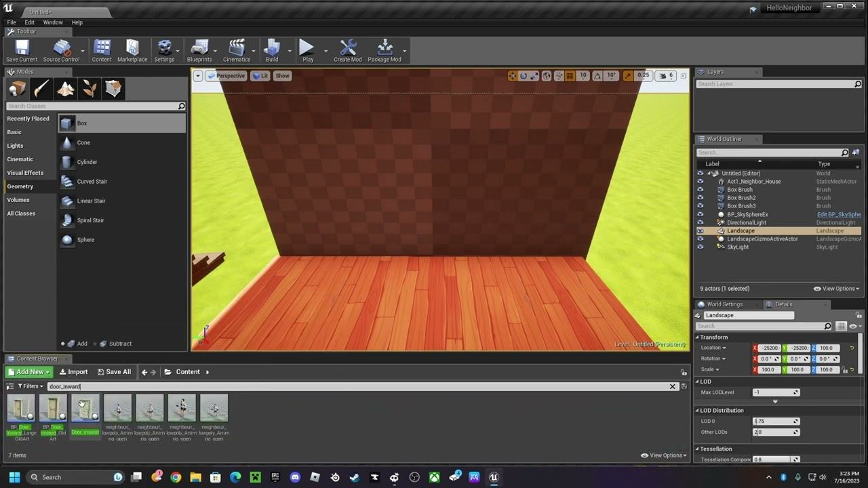Toggle visibility of DirectionalLight

pos(701,222)
